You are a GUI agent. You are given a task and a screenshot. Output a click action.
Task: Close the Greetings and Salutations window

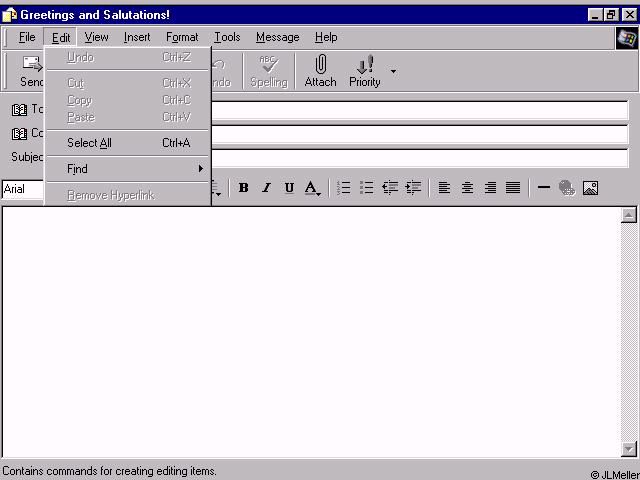[x=629, y=15]
